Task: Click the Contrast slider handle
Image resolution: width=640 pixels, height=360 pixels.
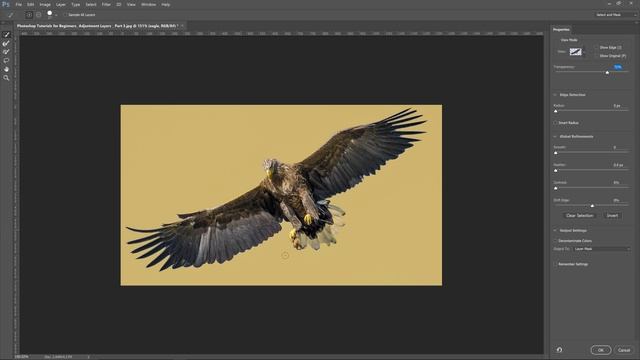Action: [556, 188]
